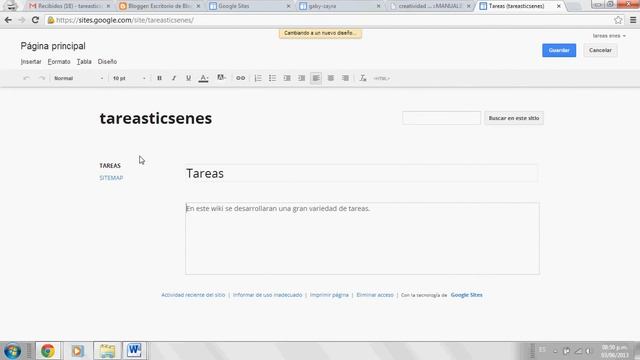Image resolution: width=640 pixels, height=360 pixels.
Task: Open the Tabla menu
Action: 84,62
